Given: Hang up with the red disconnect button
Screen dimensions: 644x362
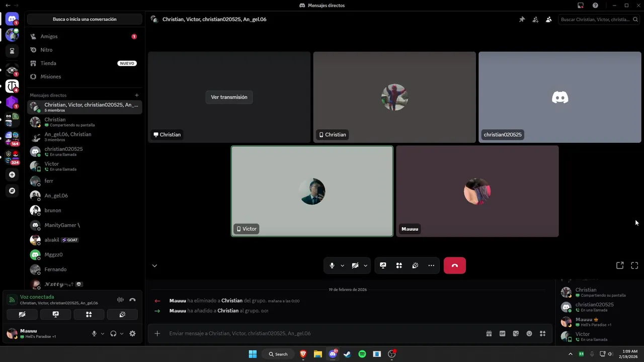Looking at the screenshot, I should pos(455,265).
